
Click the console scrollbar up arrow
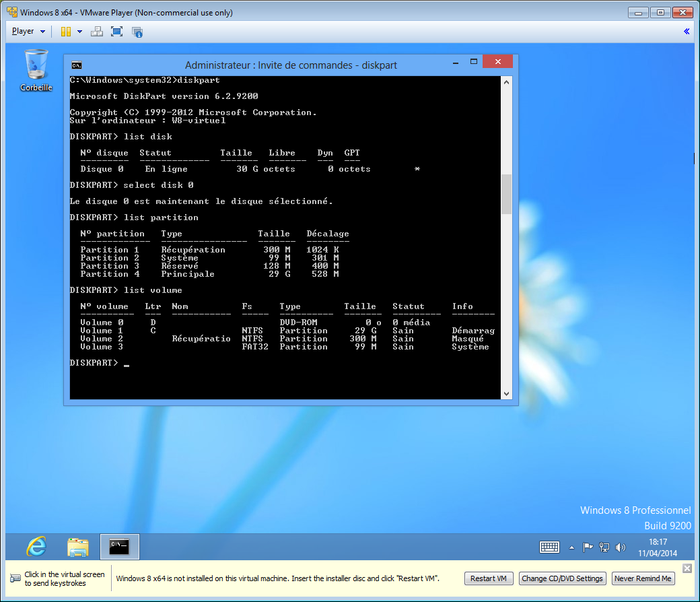click(x=506, y=82)
